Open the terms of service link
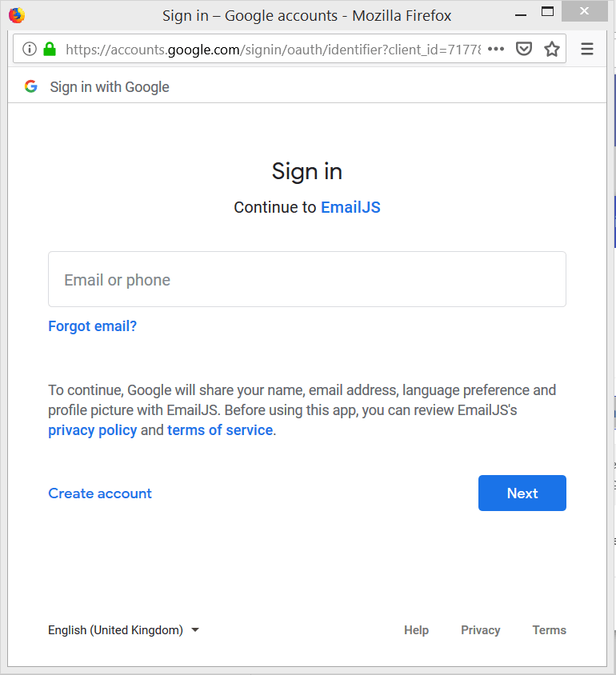 tap(218, 430)
